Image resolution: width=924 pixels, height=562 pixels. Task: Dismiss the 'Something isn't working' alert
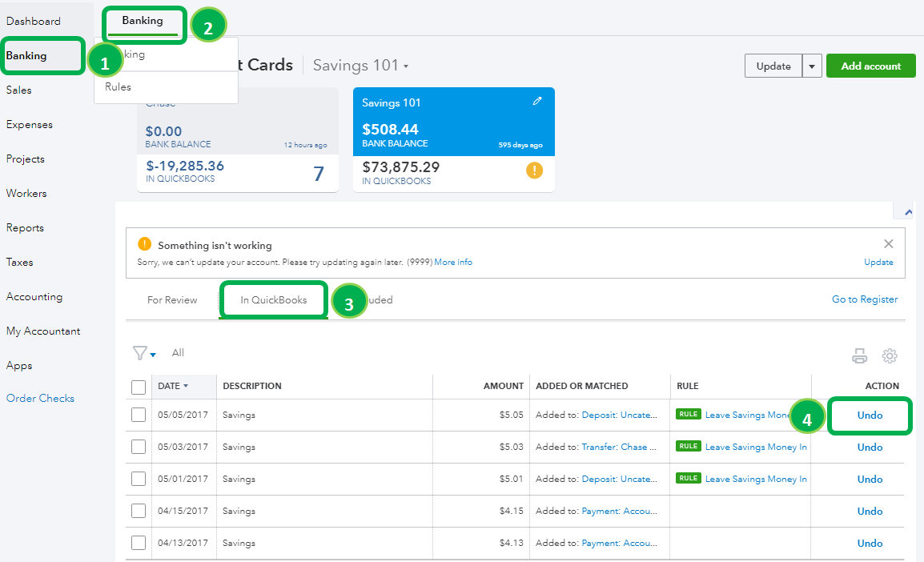pos(889,244)
